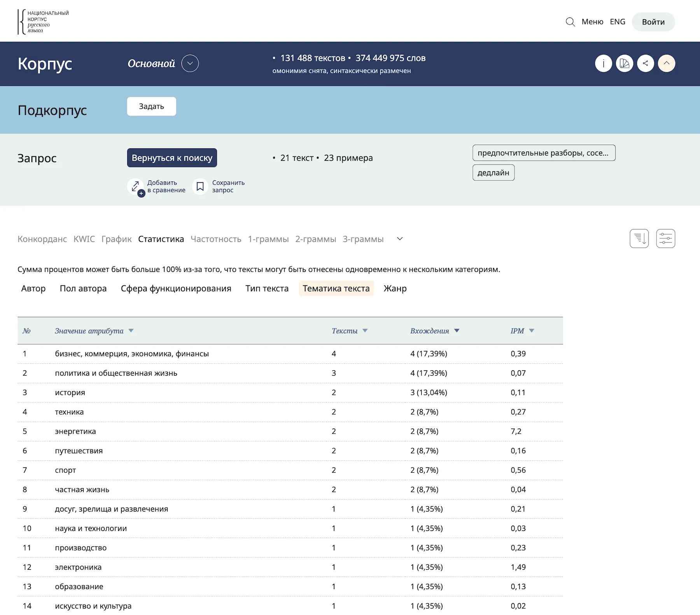Open the corpus portrait icon
This screenshot has height=615, width=700.
tap(624, 63)
